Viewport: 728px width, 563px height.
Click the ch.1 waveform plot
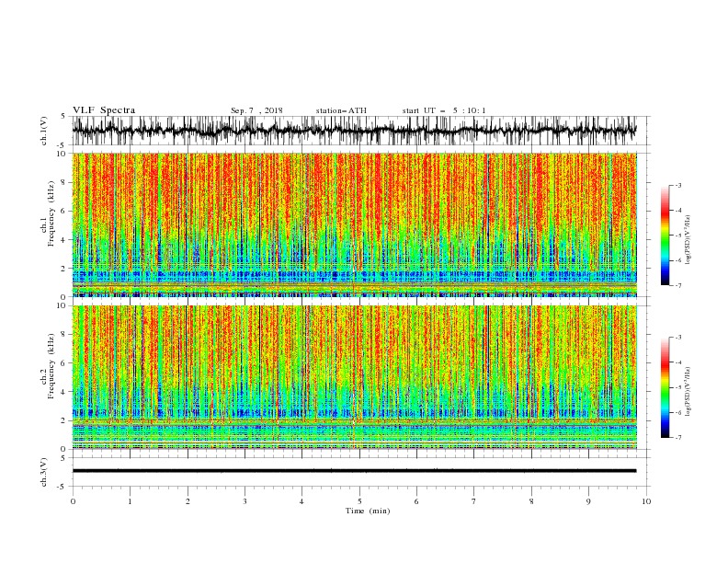(354, 131)
